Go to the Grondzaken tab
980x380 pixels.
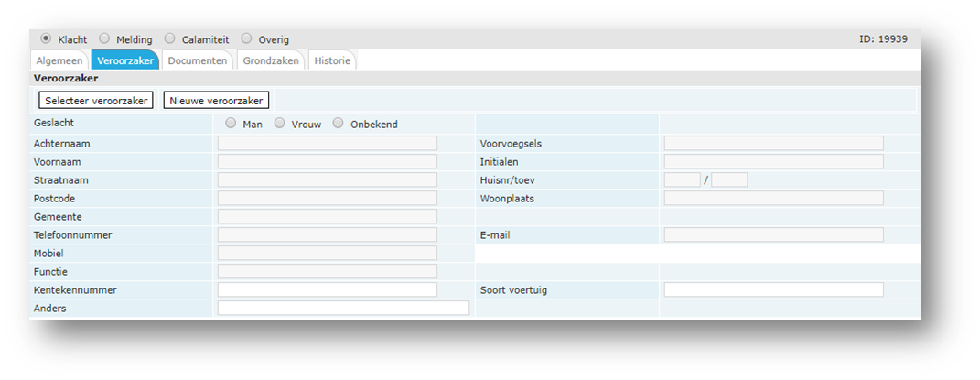coord(271,61)
